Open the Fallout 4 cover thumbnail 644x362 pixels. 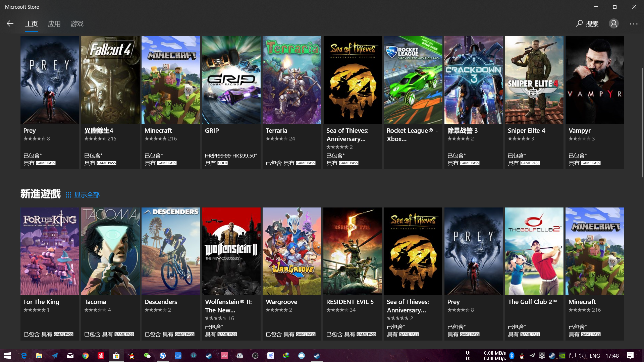pyautogui.click(x=110, y=80)
